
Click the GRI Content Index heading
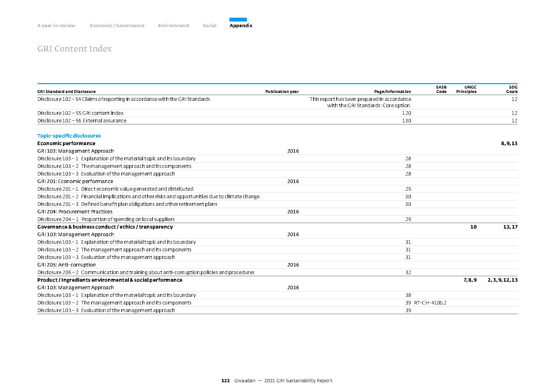pos(75,49)
